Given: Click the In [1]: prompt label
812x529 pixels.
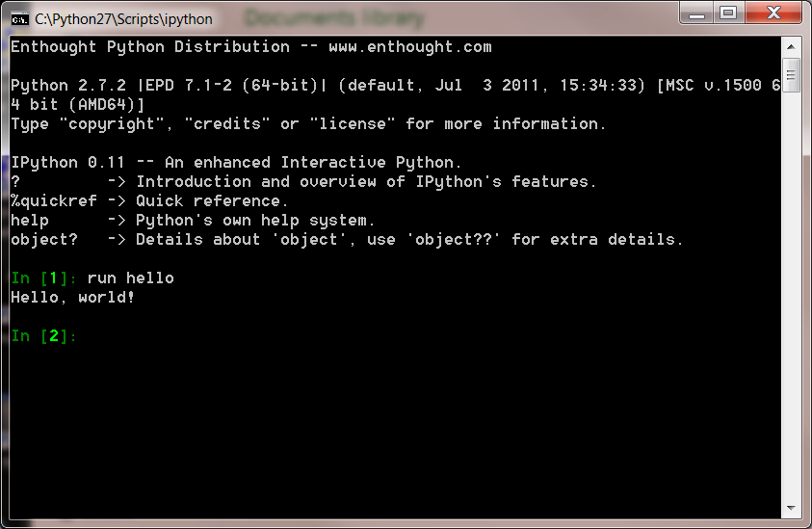Looking at the screenshot, I should coord(44,278).
